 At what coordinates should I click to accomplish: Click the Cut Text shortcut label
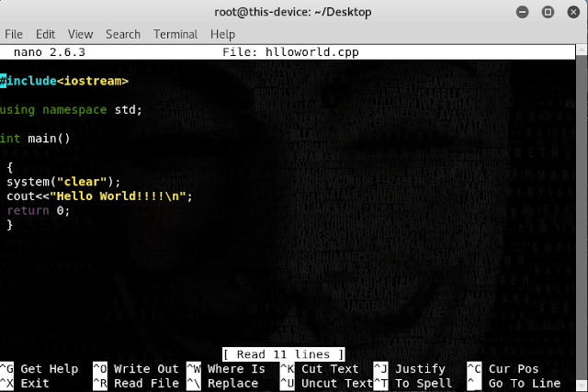point(330,369)
